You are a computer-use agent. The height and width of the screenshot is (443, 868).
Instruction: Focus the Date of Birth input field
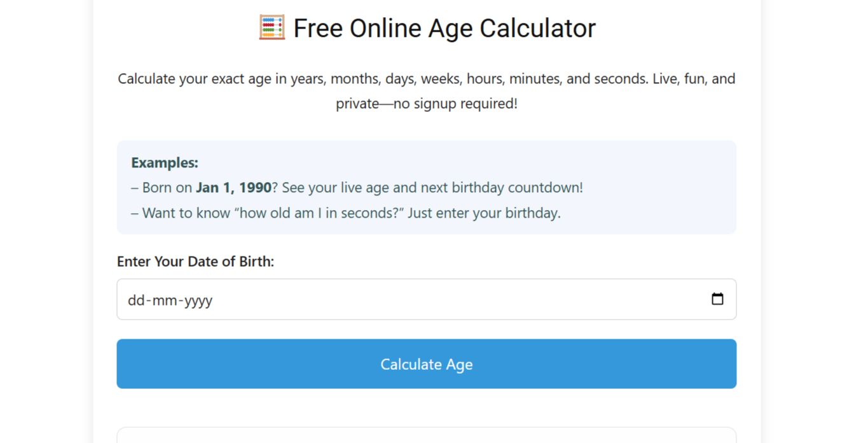(x=427, y=299)
